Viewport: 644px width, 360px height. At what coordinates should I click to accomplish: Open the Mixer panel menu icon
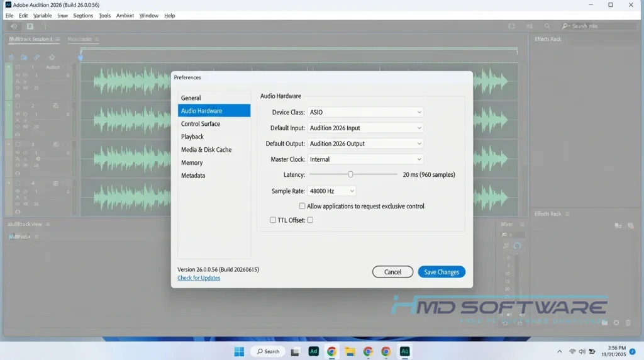(x=522, y=225)
